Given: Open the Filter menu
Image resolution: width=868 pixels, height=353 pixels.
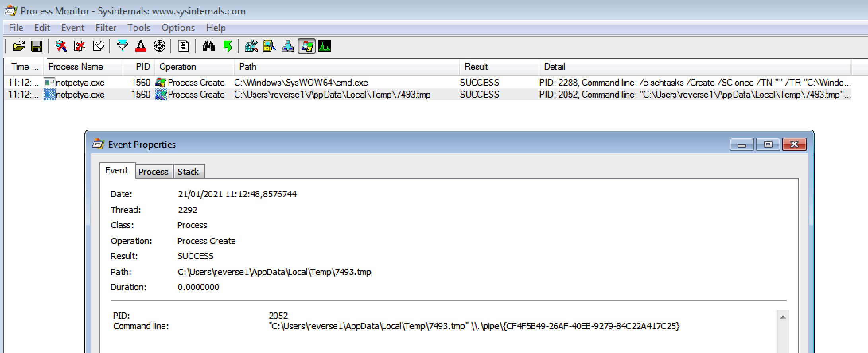Looking at the screenshot, I should (x=105, y=28).
